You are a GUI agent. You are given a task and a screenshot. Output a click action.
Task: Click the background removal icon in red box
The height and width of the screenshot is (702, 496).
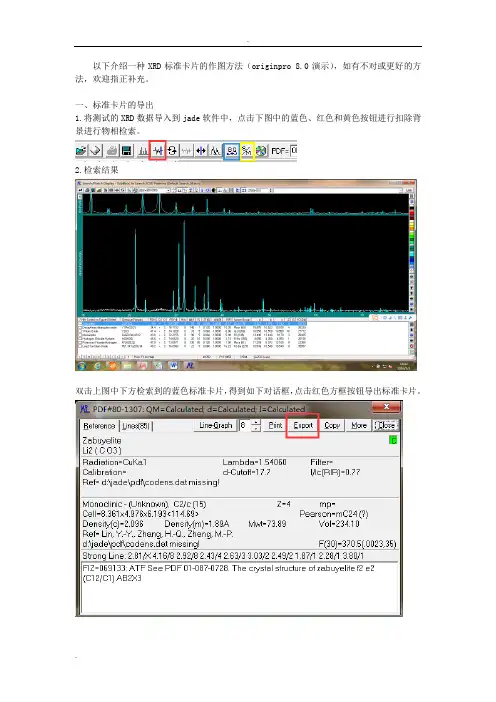tap(158, 151)
